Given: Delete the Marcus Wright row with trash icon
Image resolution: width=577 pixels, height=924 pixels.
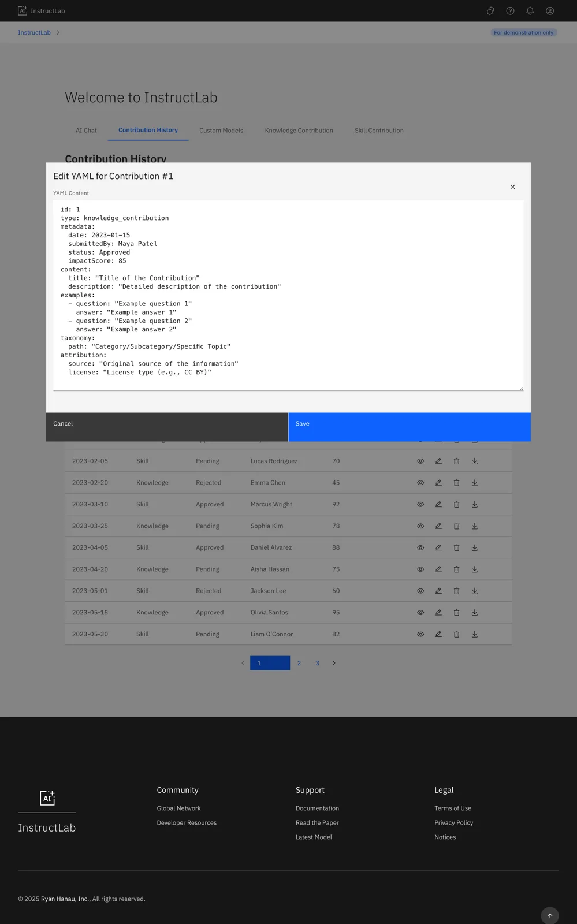Looking at the screenshot, I should tap(456, 505).
